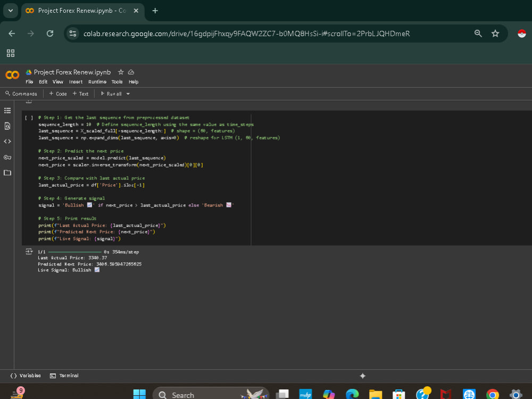Click the browser address bar URL
532x399 pixels.
[x=247, y=34]
